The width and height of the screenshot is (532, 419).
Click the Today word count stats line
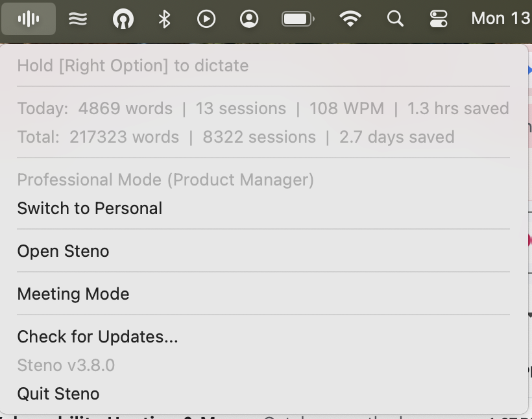[263, 108]
